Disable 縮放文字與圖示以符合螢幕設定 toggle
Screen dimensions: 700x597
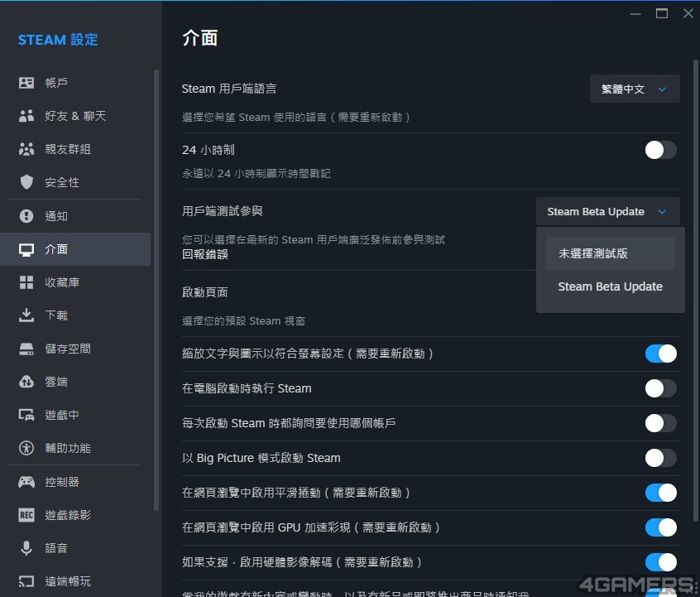[661, 354]
